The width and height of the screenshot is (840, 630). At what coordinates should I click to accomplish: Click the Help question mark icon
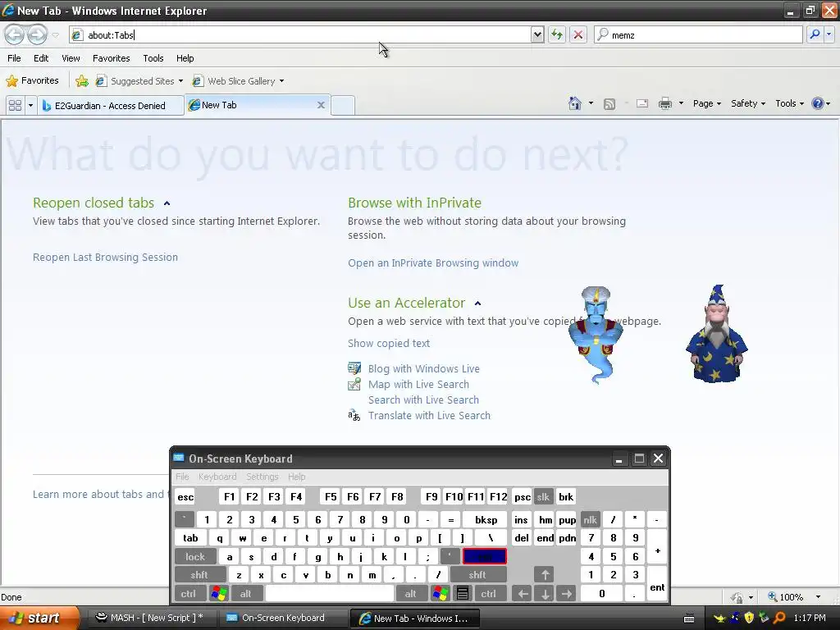818,103
